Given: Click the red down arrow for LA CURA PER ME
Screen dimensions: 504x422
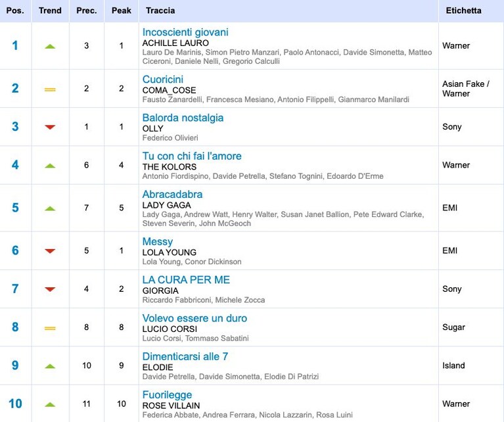Looking at the screenshot, I should [50, 289].
